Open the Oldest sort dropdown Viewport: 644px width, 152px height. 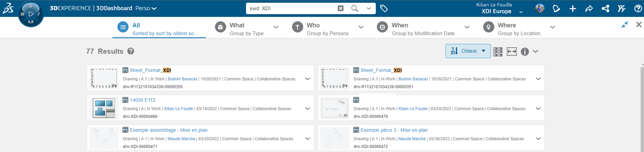pos(468,51)
